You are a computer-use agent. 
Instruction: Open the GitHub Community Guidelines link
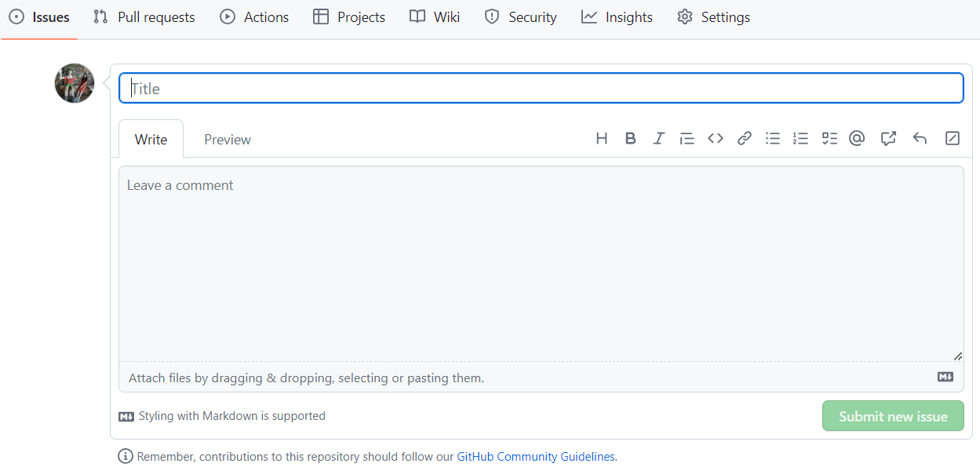pos(537,457)
